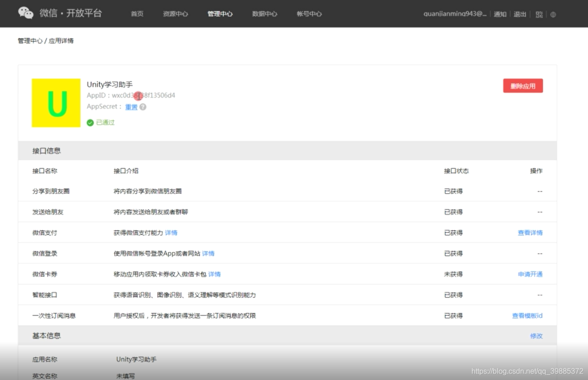Click the 微信卡券 interface name

click(44, 274)
